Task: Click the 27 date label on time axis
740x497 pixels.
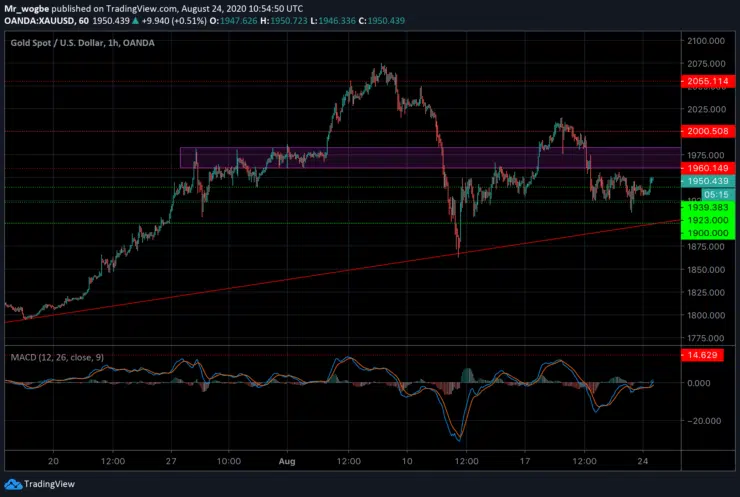Action: click(x=172, y=461)
